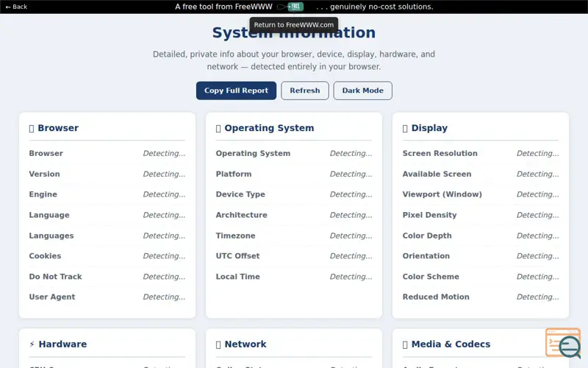The width and height of the screenshot is (588, 368).
Task: Open the floating browser inspect icon
Action: (x=563, y=343)
